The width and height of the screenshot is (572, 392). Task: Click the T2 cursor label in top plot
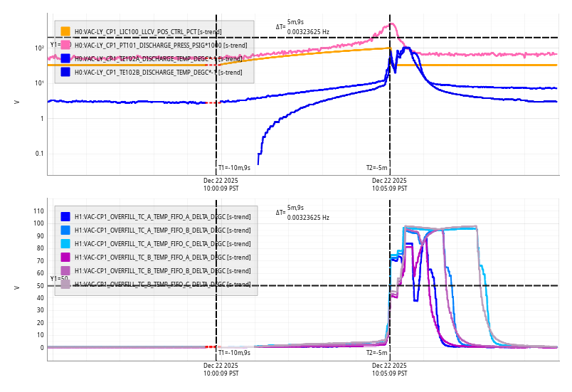click(x=377, y=168)
